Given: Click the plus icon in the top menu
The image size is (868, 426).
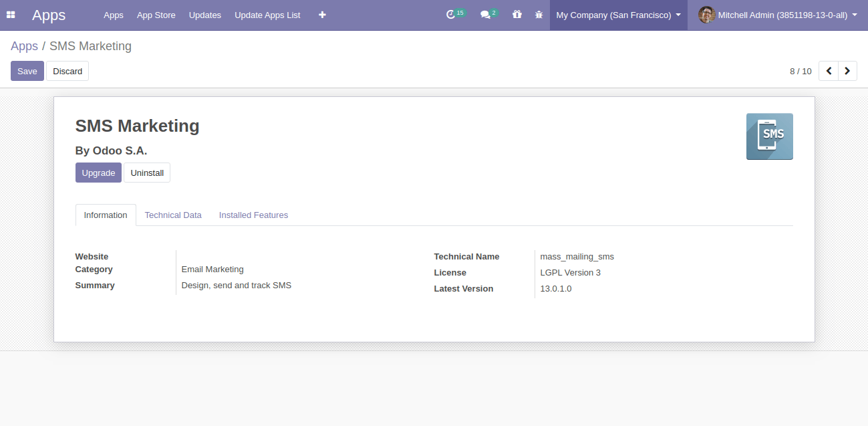Looking at the screenshot, I should click(x=322, y=15).
